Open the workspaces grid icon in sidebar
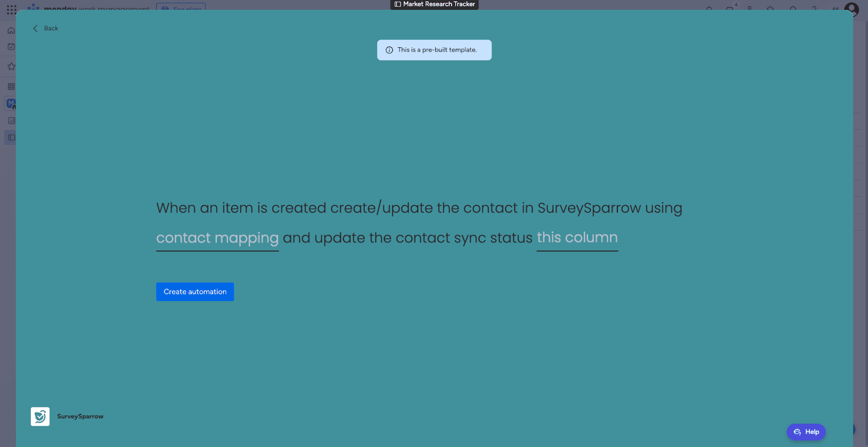This screenshot has width=868, height=447. coord(11,86)
